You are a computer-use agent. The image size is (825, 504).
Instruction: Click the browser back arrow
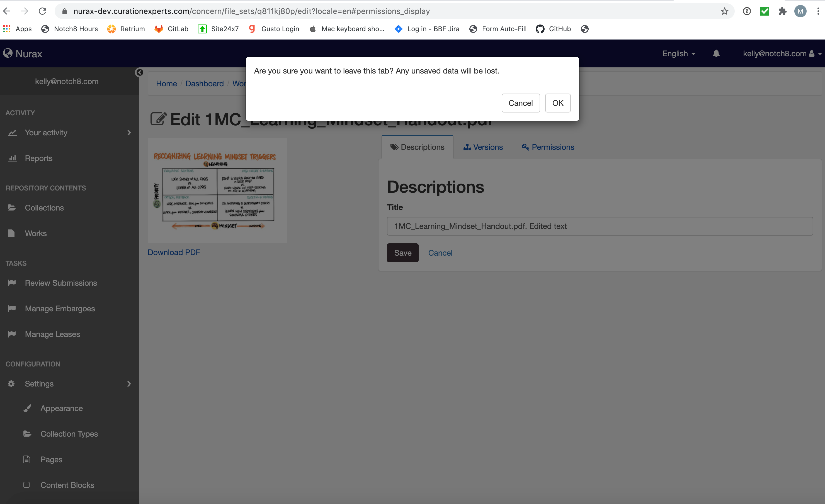pos(7,11)
